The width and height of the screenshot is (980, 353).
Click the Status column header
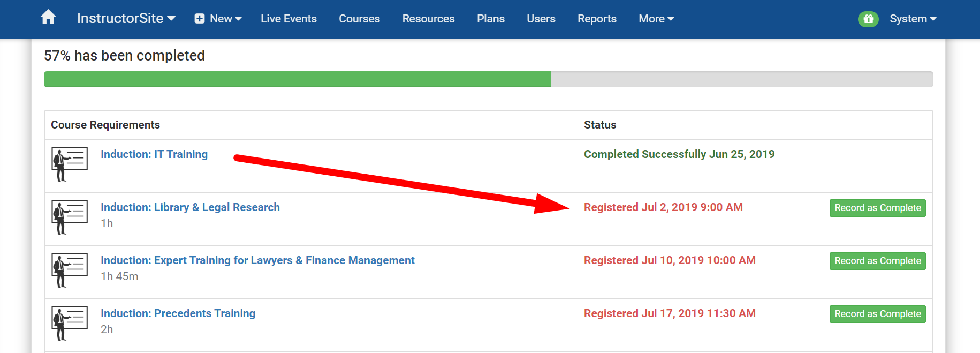(600, 125)
